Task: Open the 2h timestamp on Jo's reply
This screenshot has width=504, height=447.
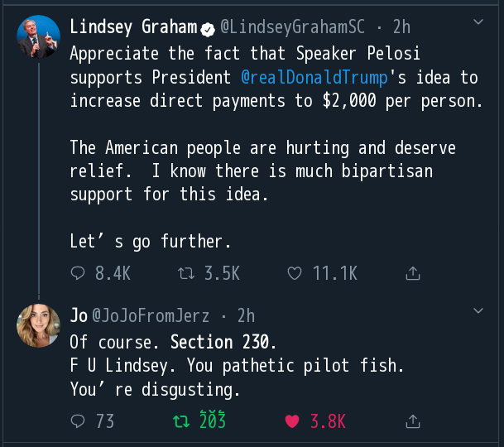Action: tap(246, 315)
